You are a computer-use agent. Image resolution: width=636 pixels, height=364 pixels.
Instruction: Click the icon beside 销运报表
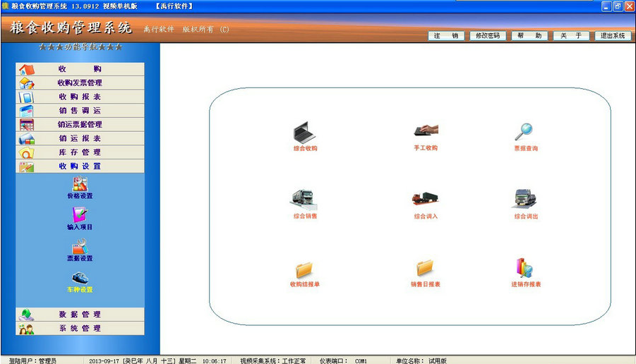point(27,139)
